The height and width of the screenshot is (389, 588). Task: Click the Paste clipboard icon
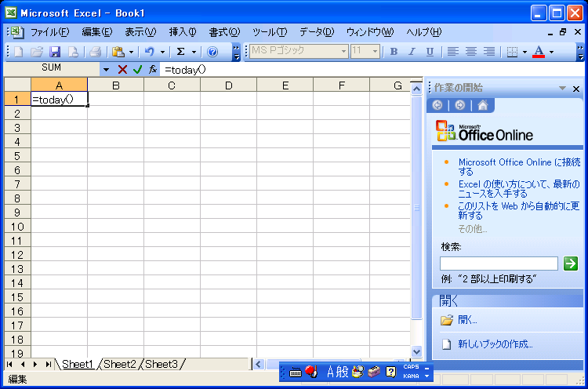[118, 52]
